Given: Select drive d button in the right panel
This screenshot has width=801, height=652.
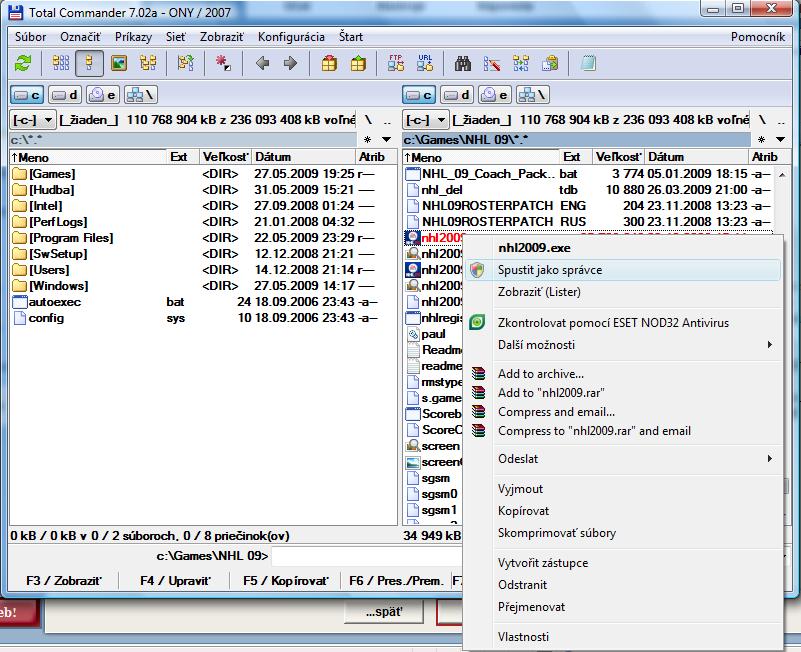Looking at the screenshot, I should [457, 95].
